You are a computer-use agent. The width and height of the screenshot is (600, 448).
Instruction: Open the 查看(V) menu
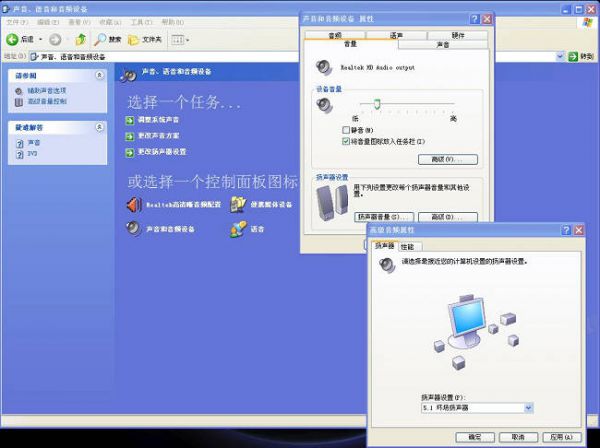pos(79,22)
